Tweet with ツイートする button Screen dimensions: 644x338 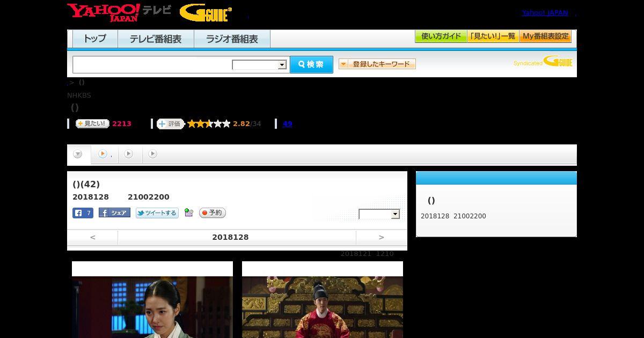(157, 213)
